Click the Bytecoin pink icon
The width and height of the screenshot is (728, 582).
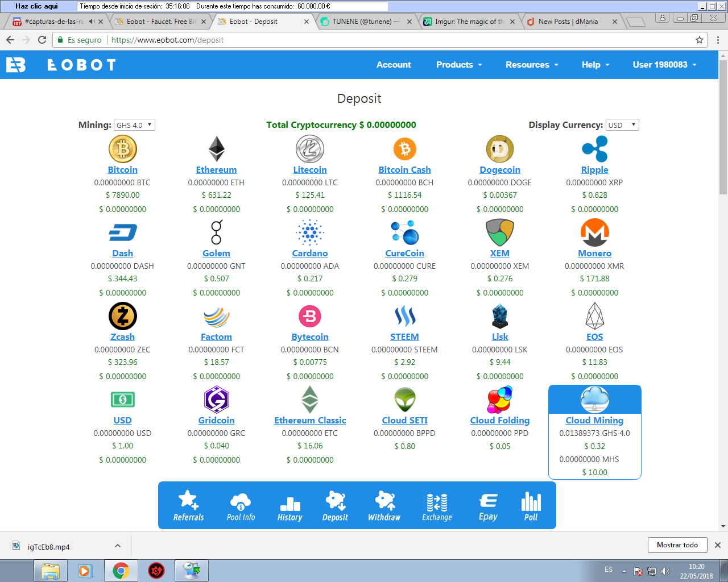310,316
